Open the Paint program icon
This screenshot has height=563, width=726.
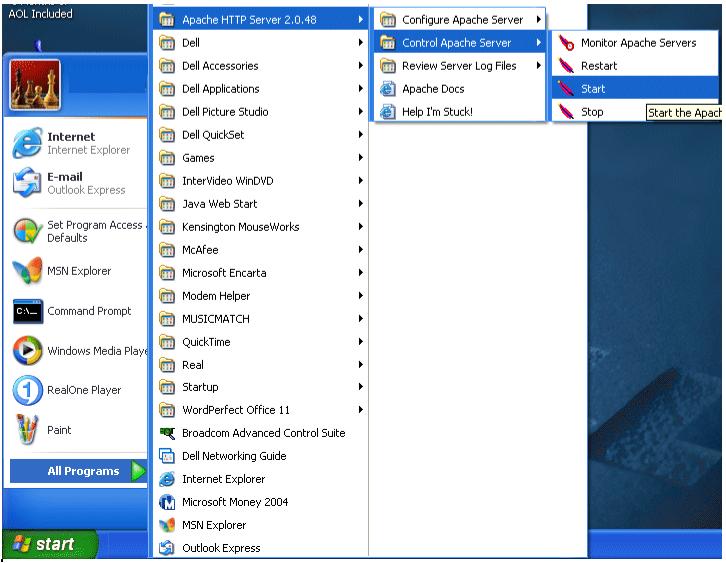click(x=27, y=431)
